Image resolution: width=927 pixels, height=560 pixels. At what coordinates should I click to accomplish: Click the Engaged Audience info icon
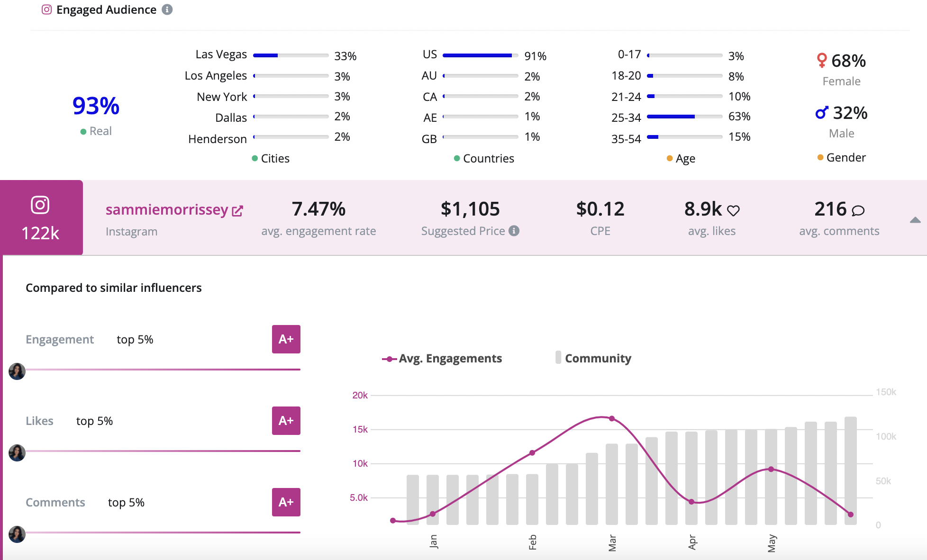(x=167, y=9)
